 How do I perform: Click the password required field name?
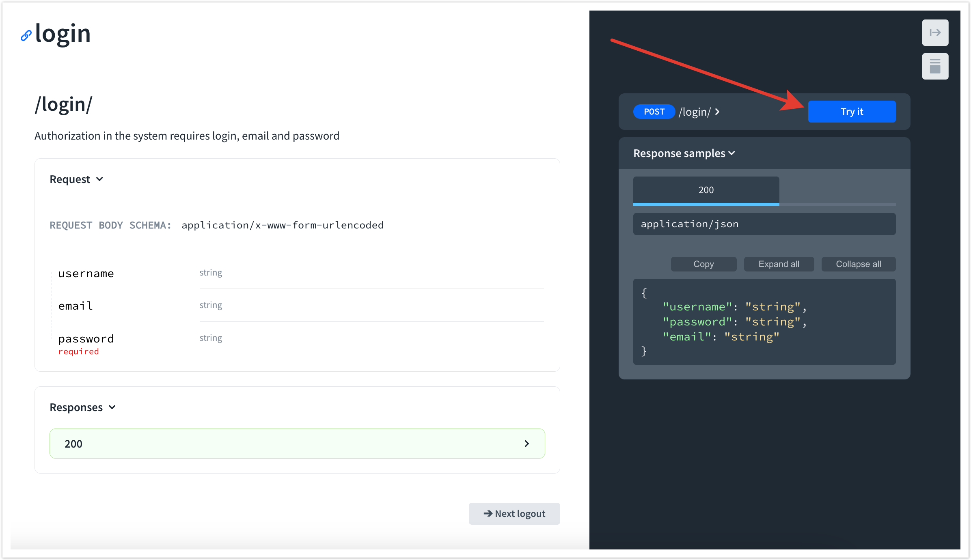pyautogui.click(x=86, y=339)
